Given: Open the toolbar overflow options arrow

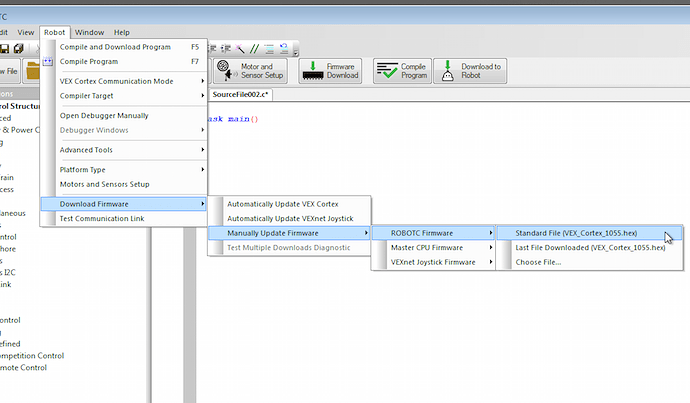Looking at the screenshot, I should coord(296,53).
